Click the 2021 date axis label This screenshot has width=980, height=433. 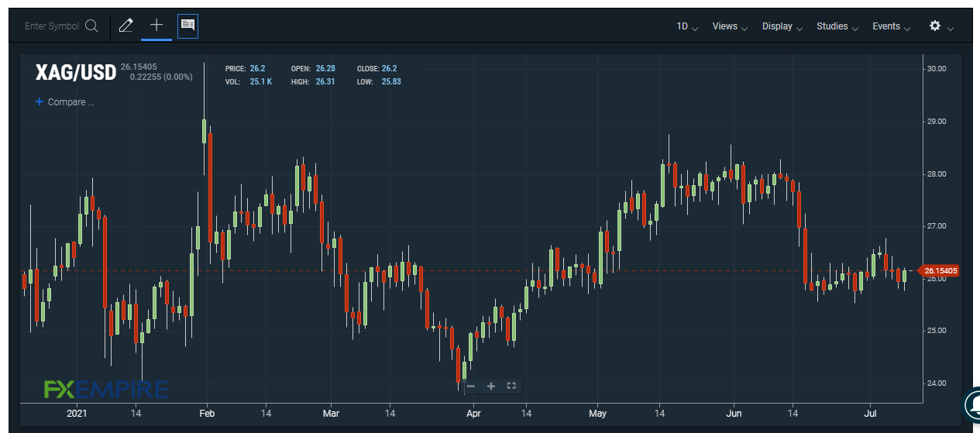(78, 414)
